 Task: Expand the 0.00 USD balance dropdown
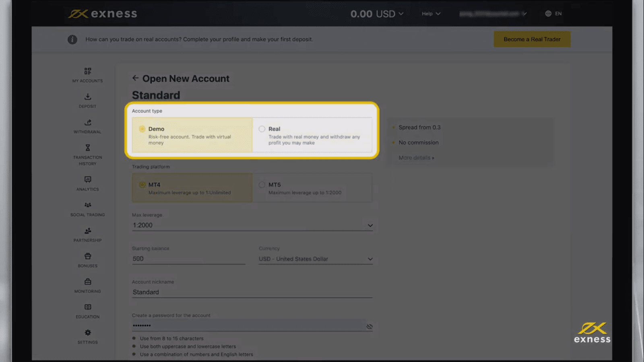377,14
